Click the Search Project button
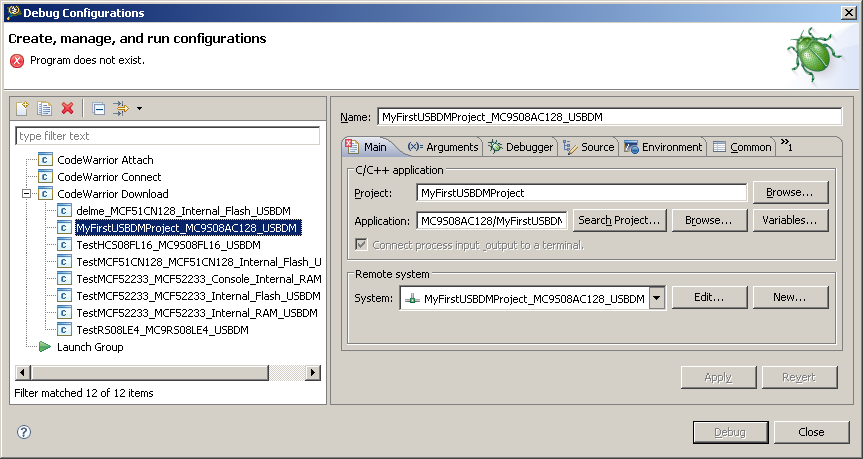Image resolution: width=863 pixels, height=459 pixels. point(619,220)
